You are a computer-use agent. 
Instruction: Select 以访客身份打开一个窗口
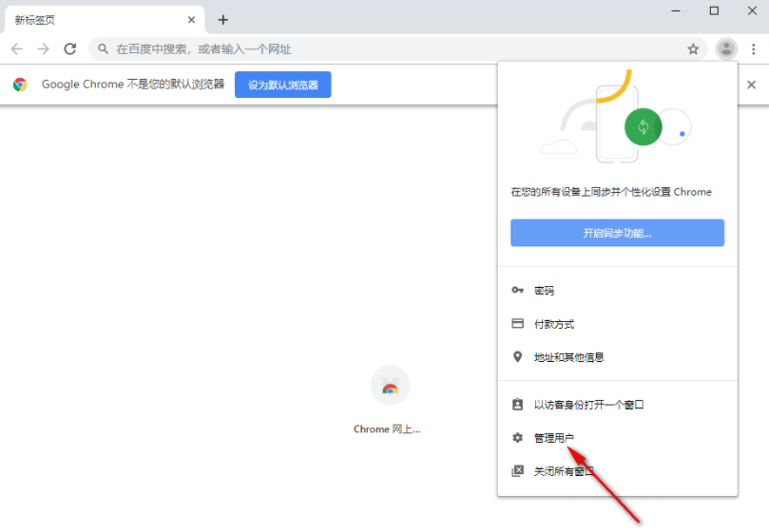pos(618,405)
